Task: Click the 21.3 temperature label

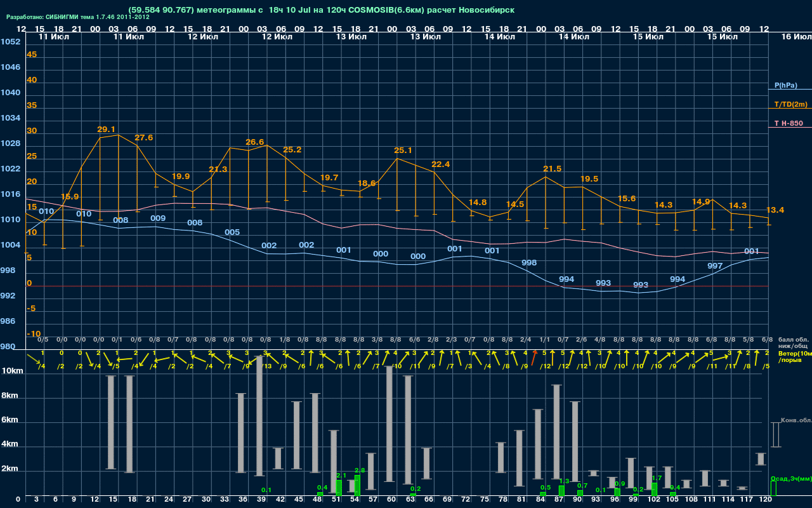Action: 218,170
